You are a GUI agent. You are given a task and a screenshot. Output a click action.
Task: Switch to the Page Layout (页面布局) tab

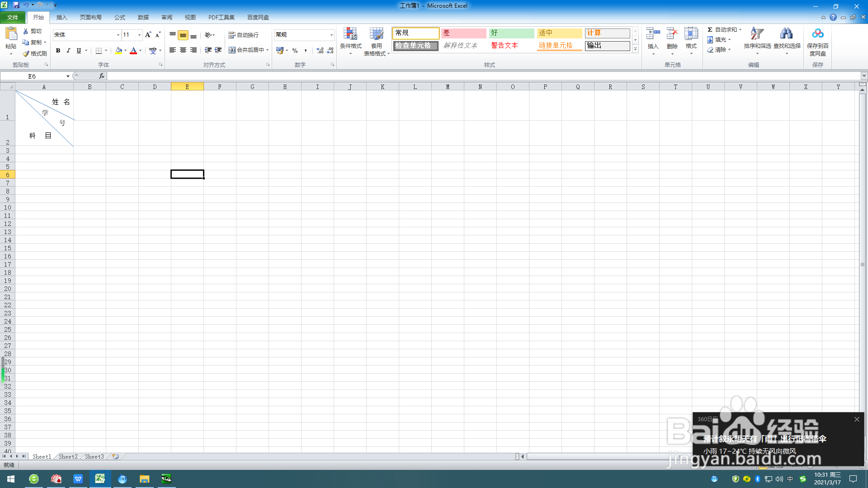[x=90, y=17]
